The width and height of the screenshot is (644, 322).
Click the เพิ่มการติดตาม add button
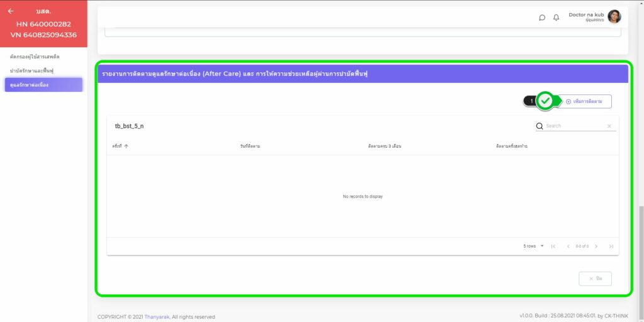coord(584,101)
